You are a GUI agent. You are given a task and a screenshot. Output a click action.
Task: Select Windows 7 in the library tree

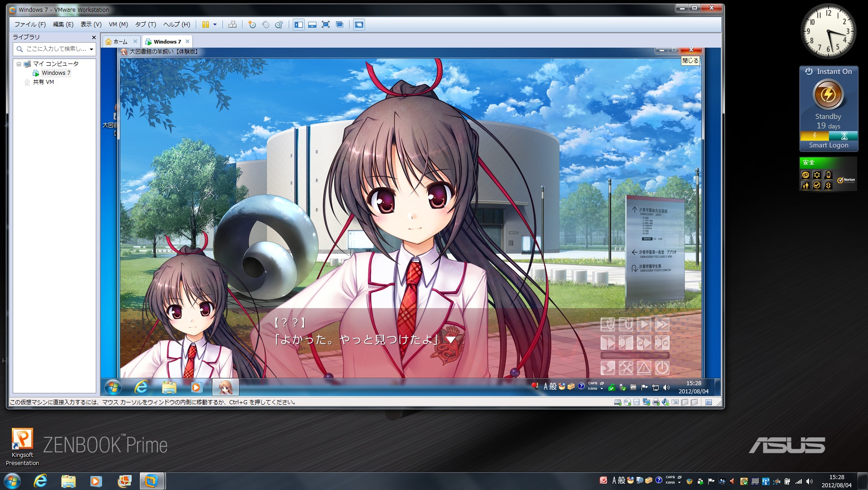51,73
